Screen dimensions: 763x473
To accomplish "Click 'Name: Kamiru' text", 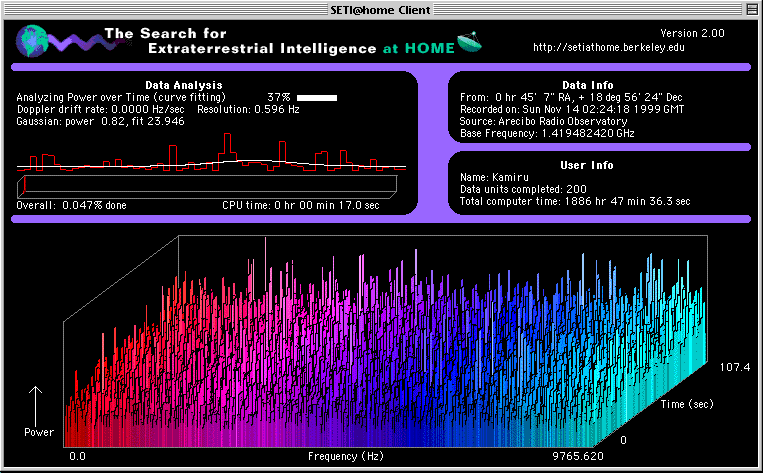I will (x=494, y=178).
